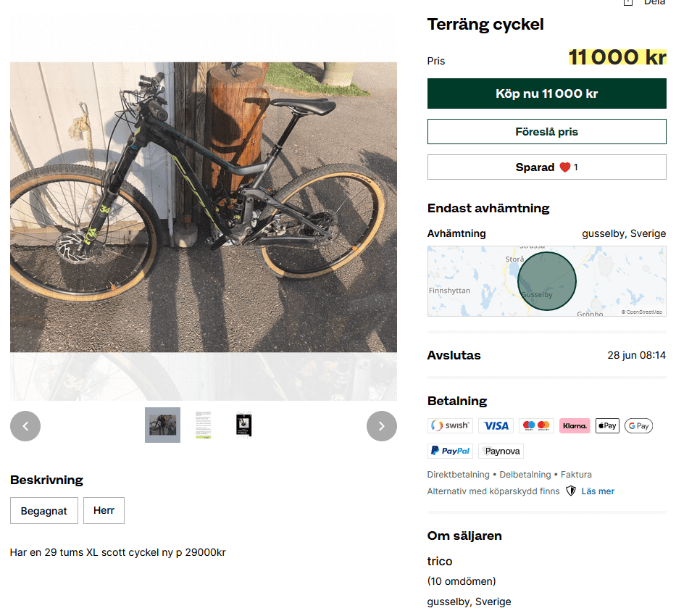Select the Herr category tag

[104, 510]
